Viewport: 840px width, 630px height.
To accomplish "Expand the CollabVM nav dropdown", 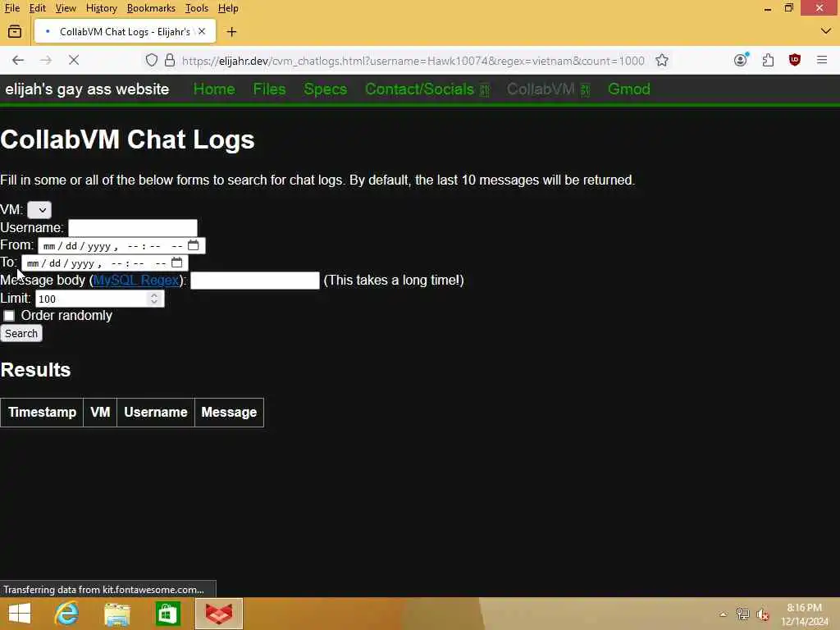I will pyautogui.click(x=548, y=89).
